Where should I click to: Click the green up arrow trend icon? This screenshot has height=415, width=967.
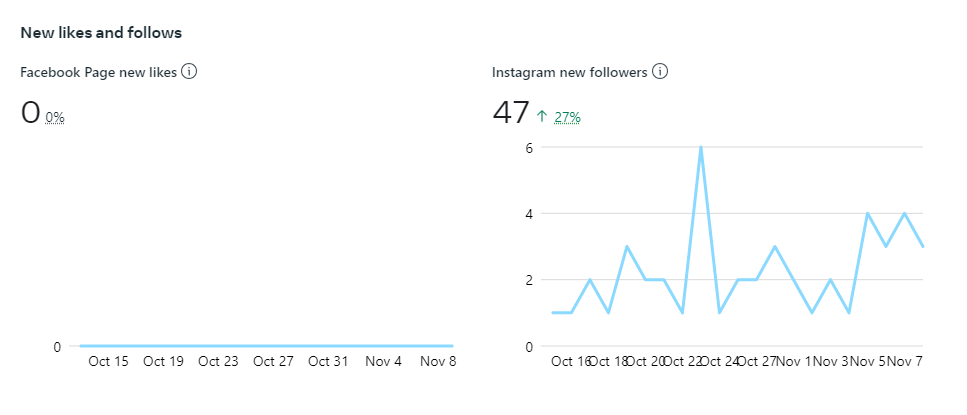[x=542, y=117]
